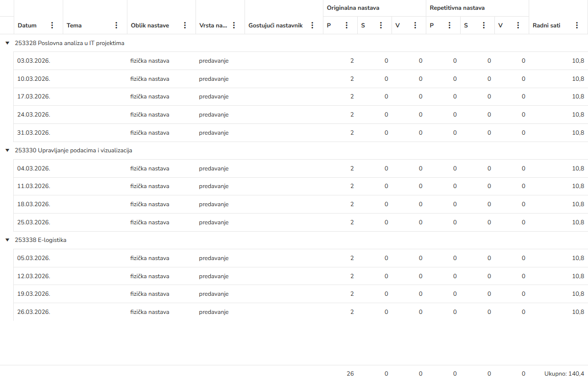Viewport: 588px width, 382px height.
Task: Click predavanje cell in the 12.03.2026. row
Action: point(214,276)
